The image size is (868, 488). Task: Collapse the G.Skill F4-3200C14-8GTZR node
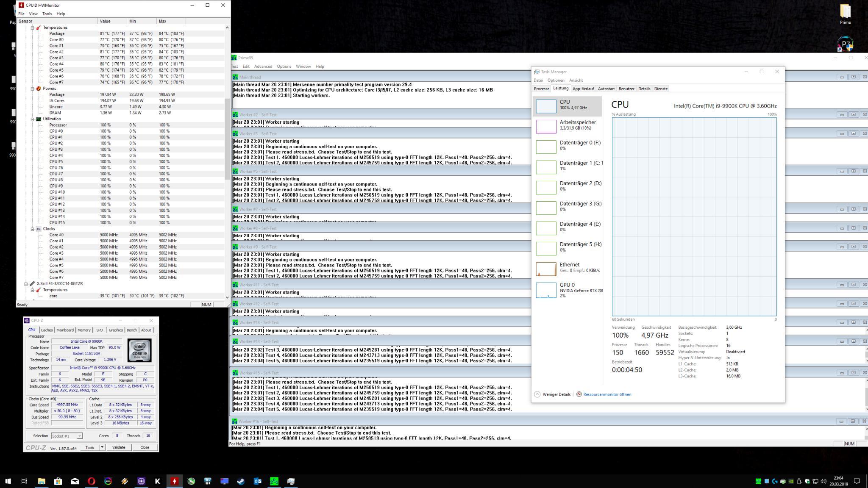[26, 284]
